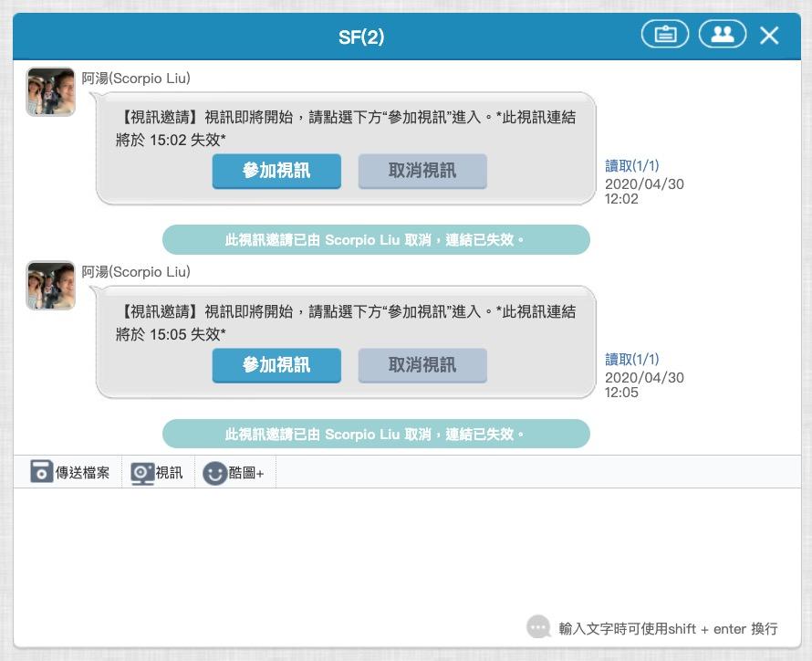Click the smiley sticker icon

214,473
